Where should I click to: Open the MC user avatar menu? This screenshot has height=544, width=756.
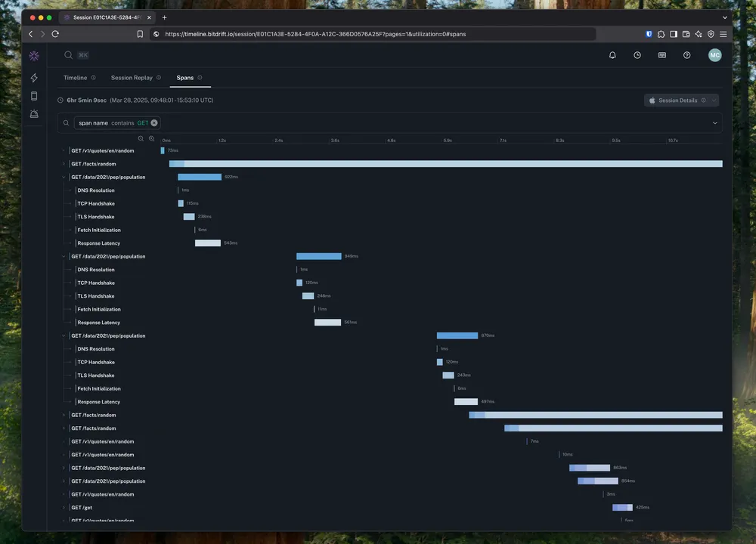click(x=714, y=55)
